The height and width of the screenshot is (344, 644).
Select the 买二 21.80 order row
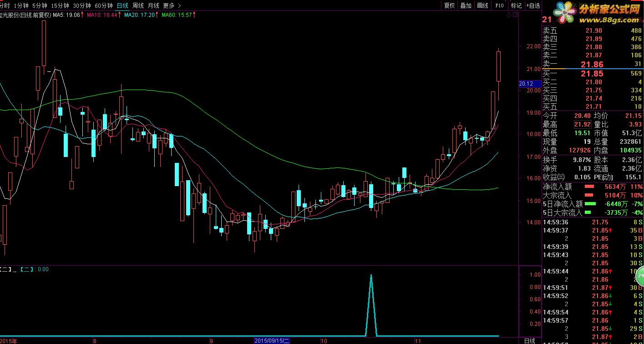[593, 82]
